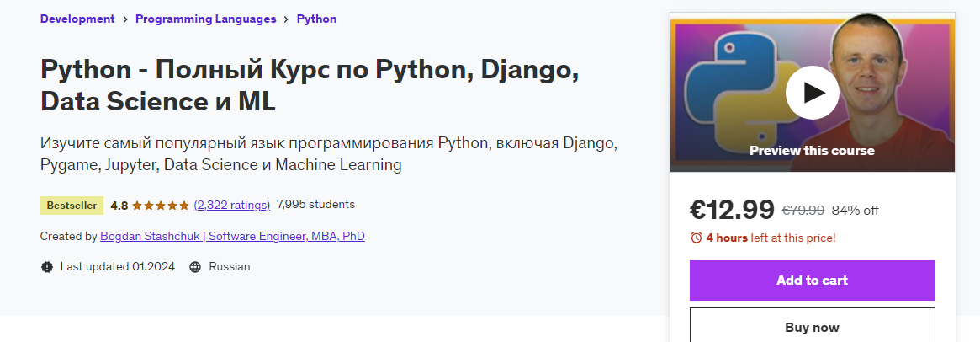This screenshot has height=342, width=980.
Task: Open the Python breadcrumb topic
Action: [316, 19]
